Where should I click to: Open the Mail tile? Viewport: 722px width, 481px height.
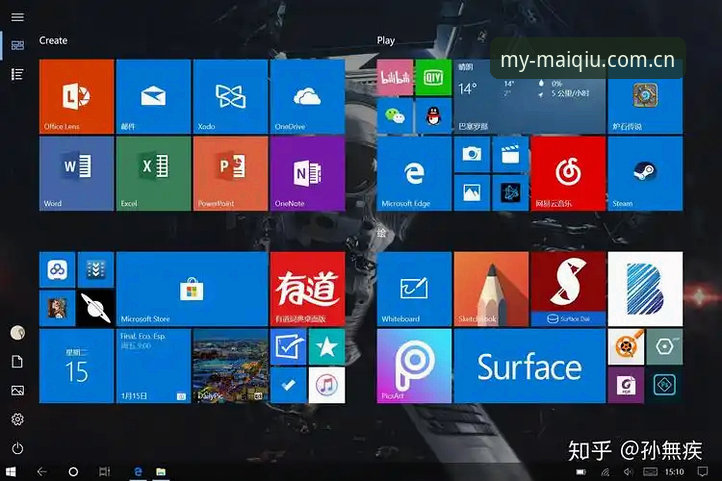pyautogui.click(x=153, y=96)
